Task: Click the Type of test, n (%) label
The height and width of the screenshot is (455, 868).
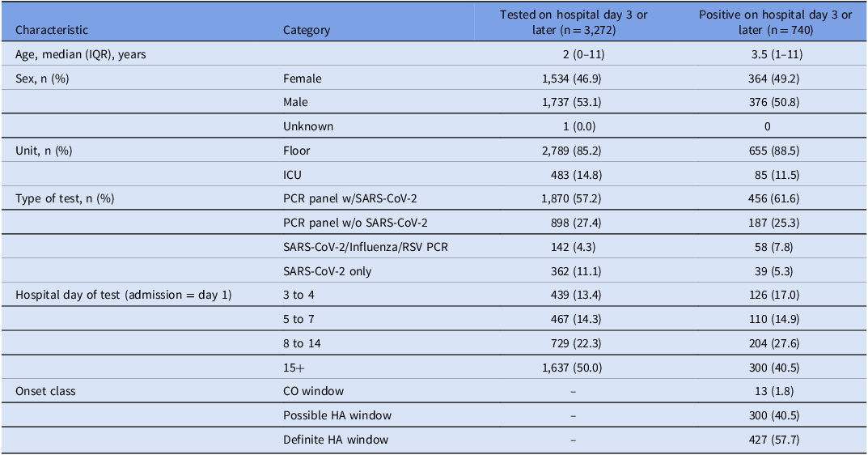Action: point(65,199)
